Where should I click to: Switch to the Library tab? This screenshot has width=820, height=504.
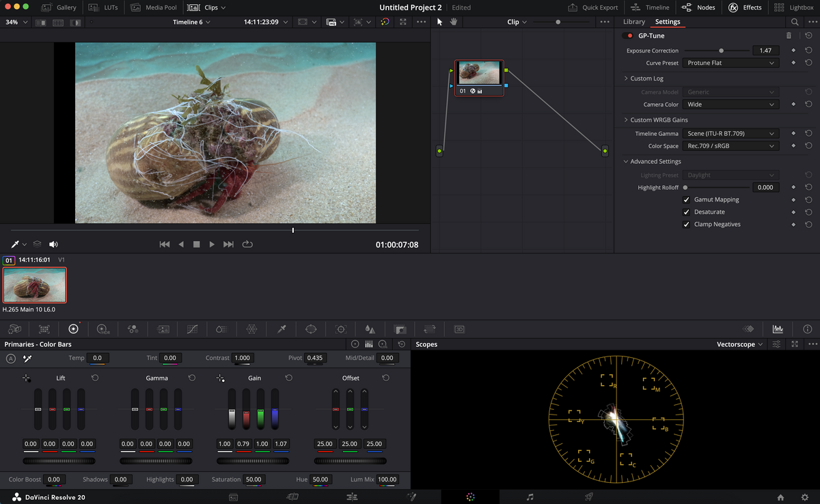coord(633,22)
